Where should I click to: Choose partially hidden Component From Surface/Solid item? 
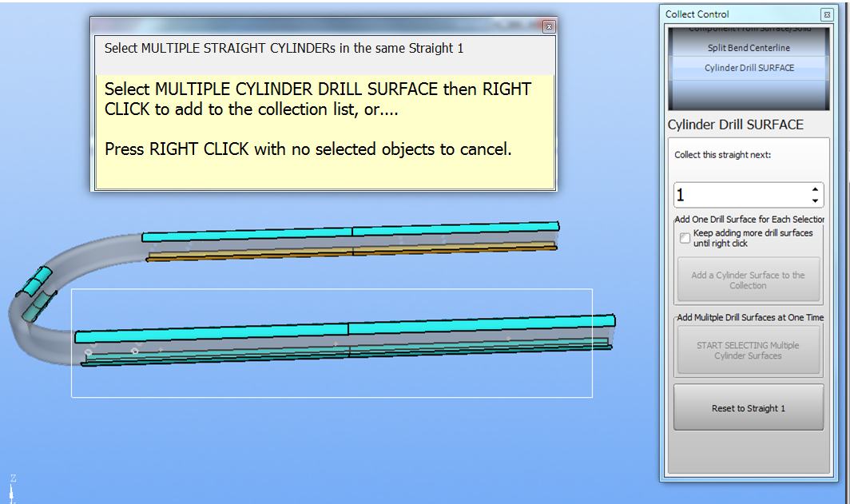(x=749, y=30)
